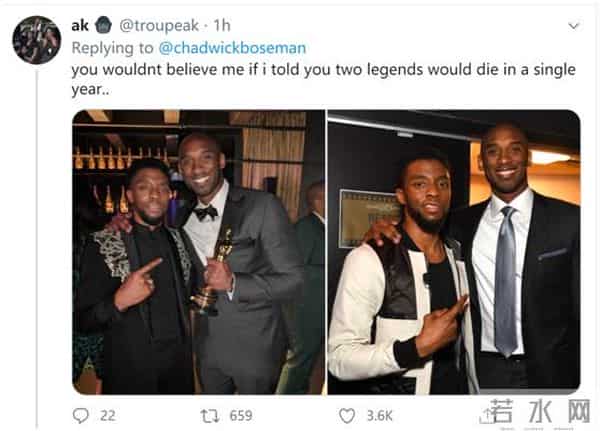Image resolution: width=600 pixels, height=431 pixels.
Task: Click the share icon under the tweet
Action: [488, 413]
